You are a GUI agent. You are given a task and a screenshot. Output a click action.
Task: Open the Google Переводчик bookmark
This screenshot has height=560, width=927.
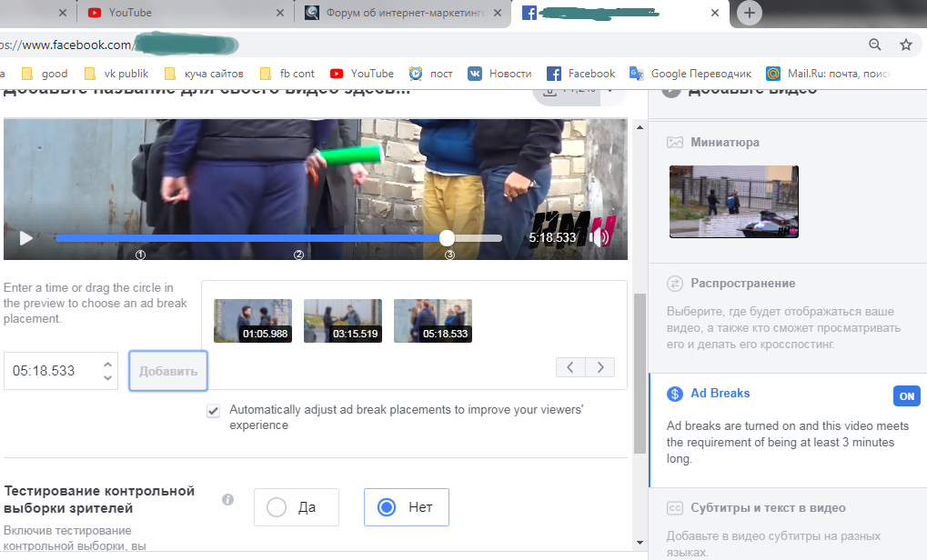(690, 74)
